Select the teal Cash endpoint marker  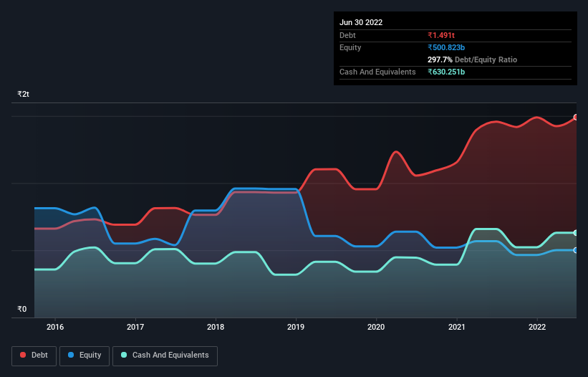point(576,233)
